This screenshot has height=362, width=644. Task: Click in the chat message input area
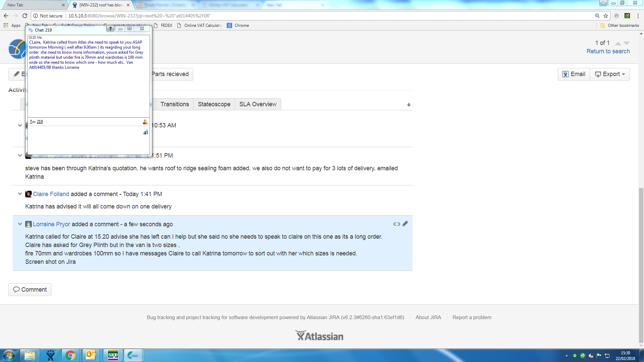(x=84, y=141)
